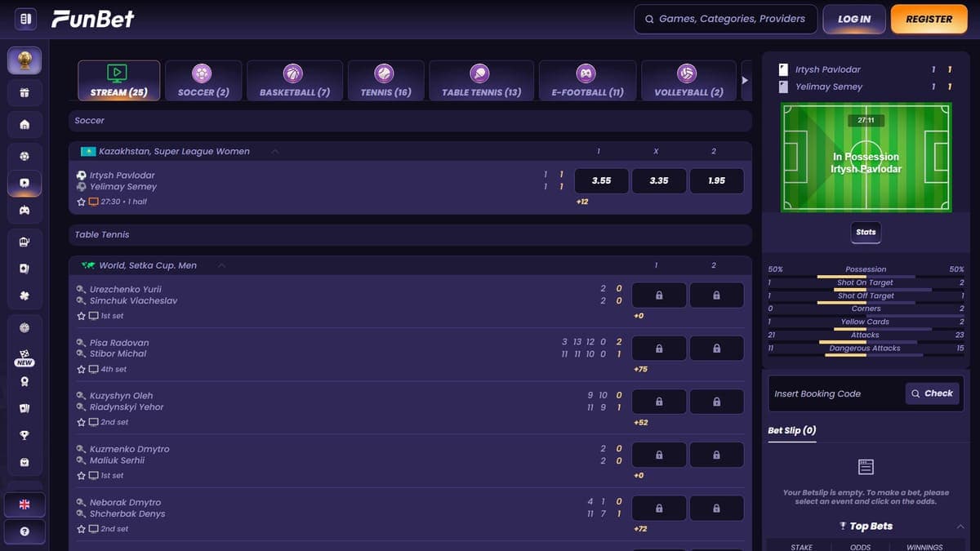Screen dimensions: 980x551
Task: Expand +12 markets for Irtysh Pavlodar match
Action: tap(581, 202)
